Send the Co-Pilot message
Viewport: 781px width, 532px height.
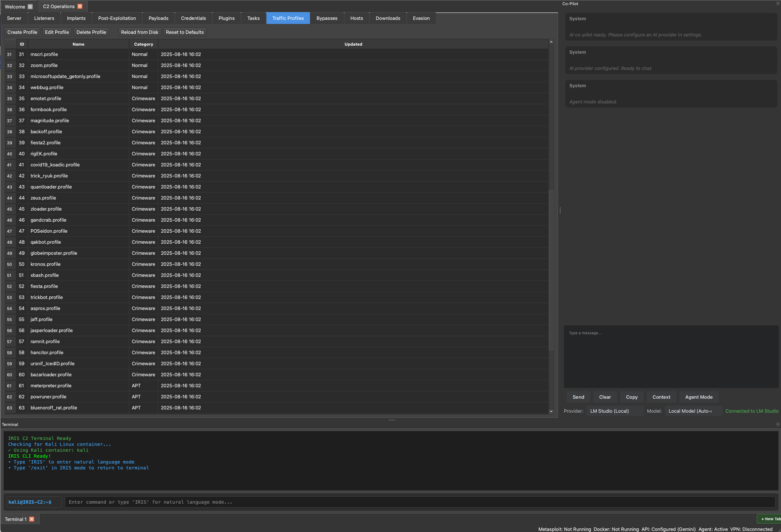click(578, 397)
